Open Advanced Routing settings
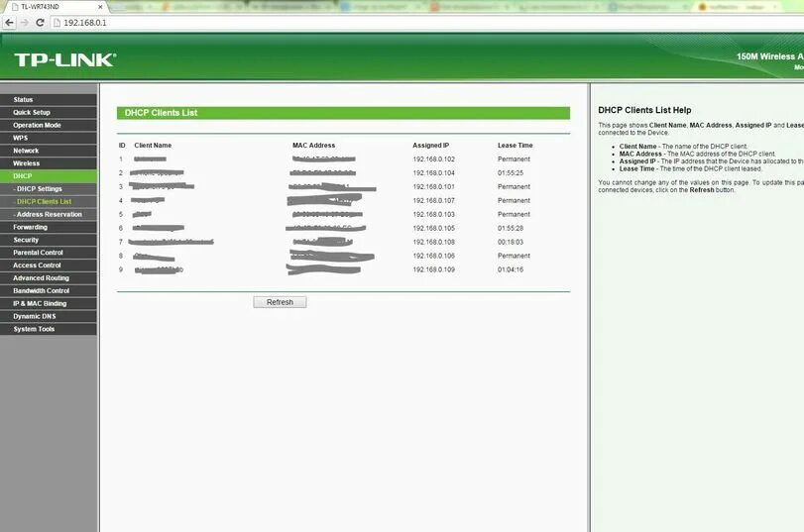The image size is (804, 532). click(x=49, y=278)
